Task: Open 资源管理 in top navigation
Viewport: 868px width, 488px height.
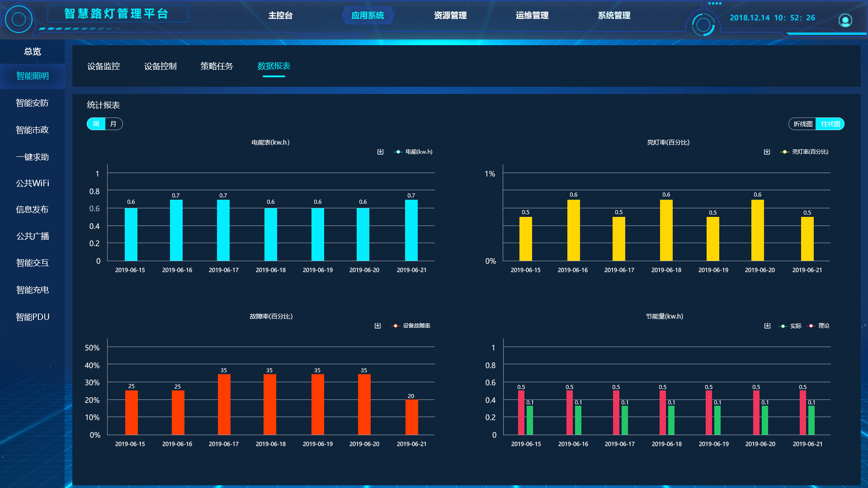Action: (450, 15)
